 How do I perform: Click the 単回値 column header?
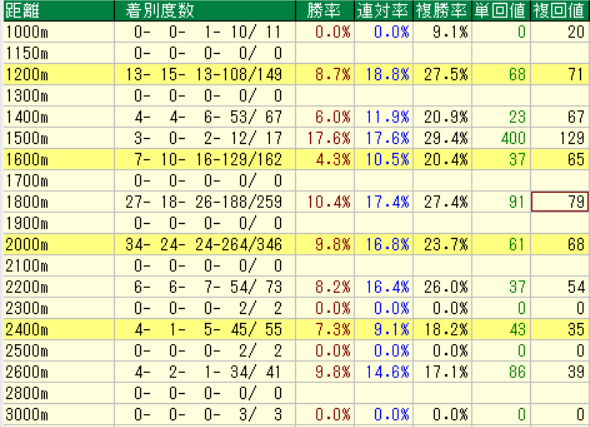point(501,11)
